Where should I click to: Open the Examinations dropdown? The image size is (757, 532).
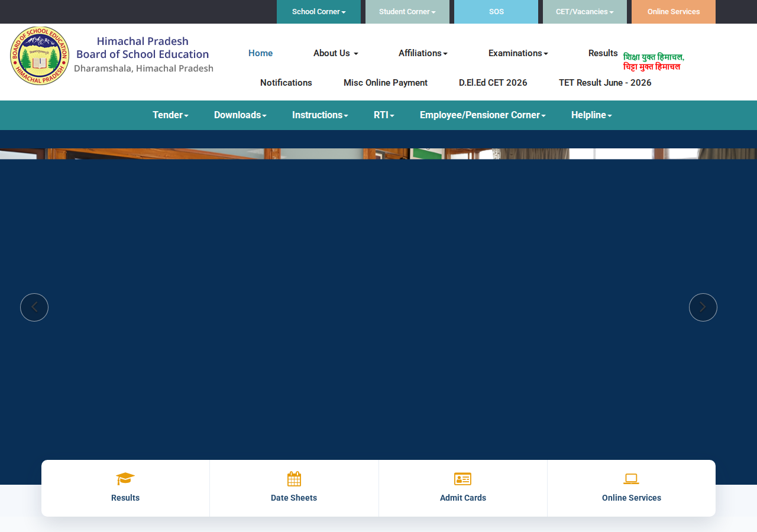click(x=518, y=53)
